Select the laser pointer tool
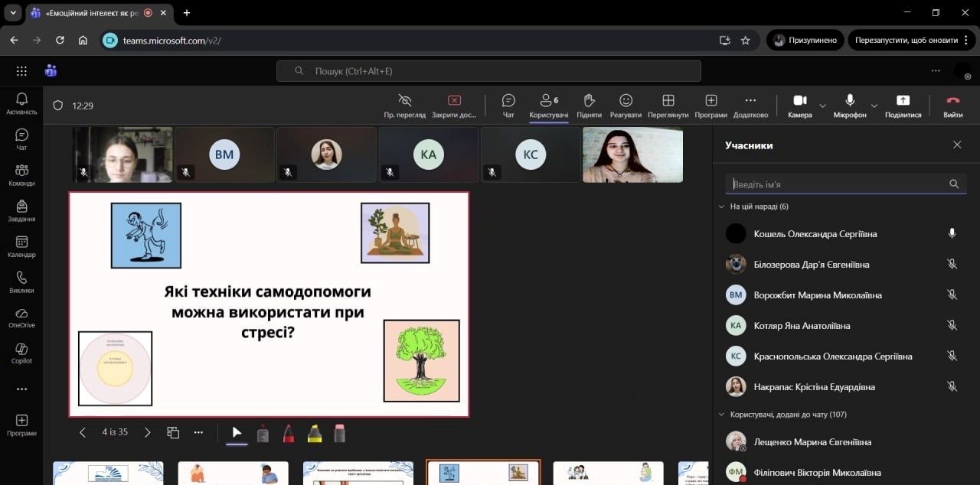 coord(263,434)
